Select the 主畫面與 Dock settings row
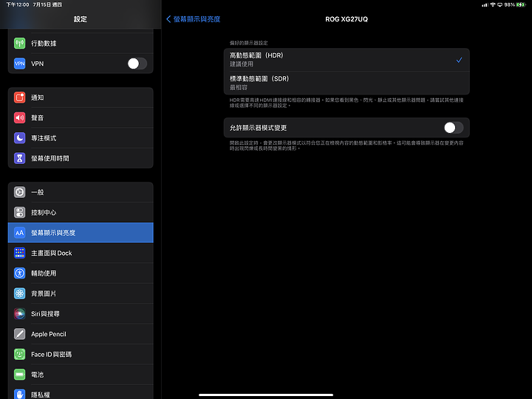The image size is (532, 399). [x=81, y=253]
